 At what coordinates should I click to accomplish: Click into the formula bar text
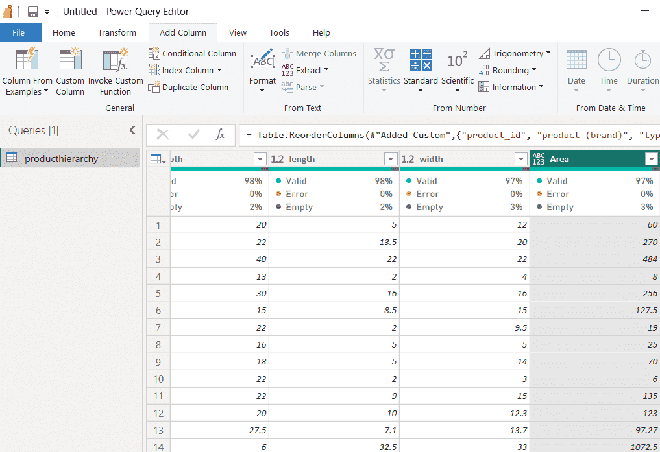point(449,135)
